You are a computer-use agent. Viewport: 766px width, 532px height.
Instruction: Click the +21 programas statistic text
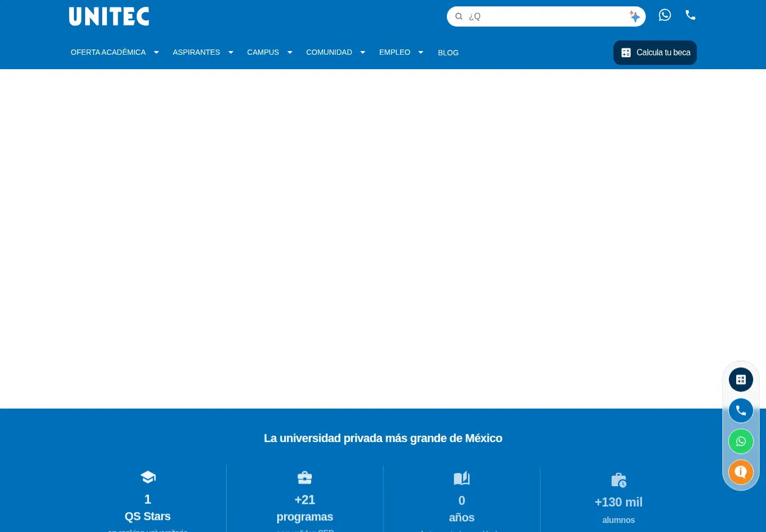point(305,509)
